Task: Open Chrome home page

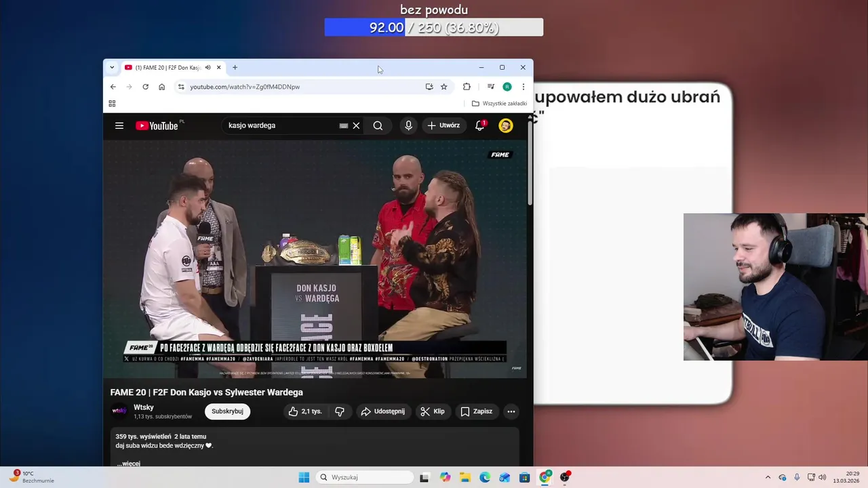Action: tap(161, 87)
